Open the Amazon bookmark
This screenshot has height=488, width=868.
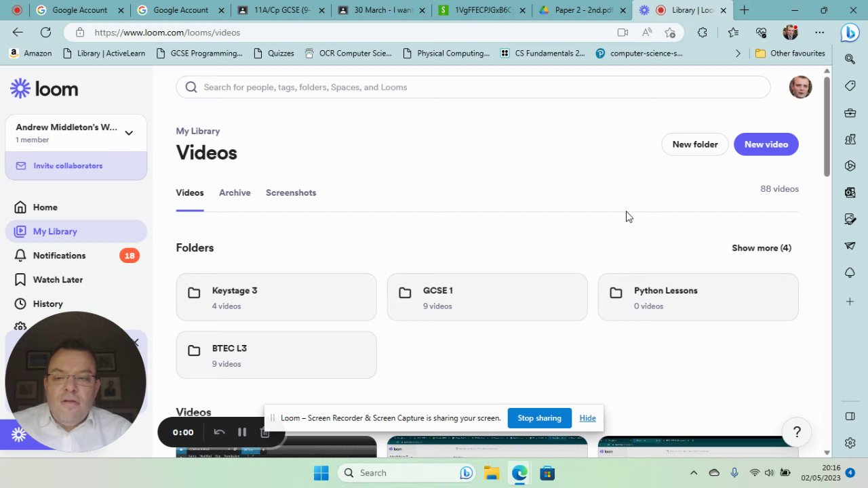[x=31, y=54]
